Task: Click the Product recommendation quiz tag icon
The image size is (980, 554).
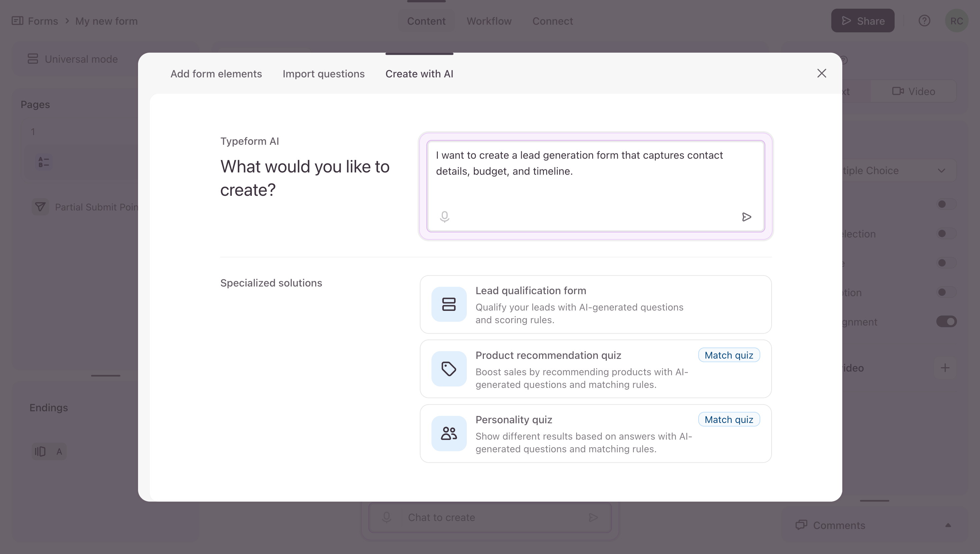Action: (449, 369)
